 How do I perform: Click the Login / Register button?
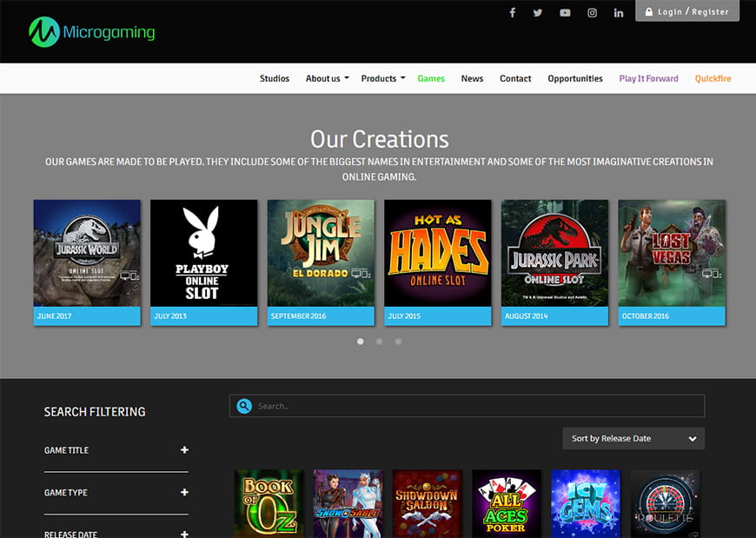[x=686, y=11]
